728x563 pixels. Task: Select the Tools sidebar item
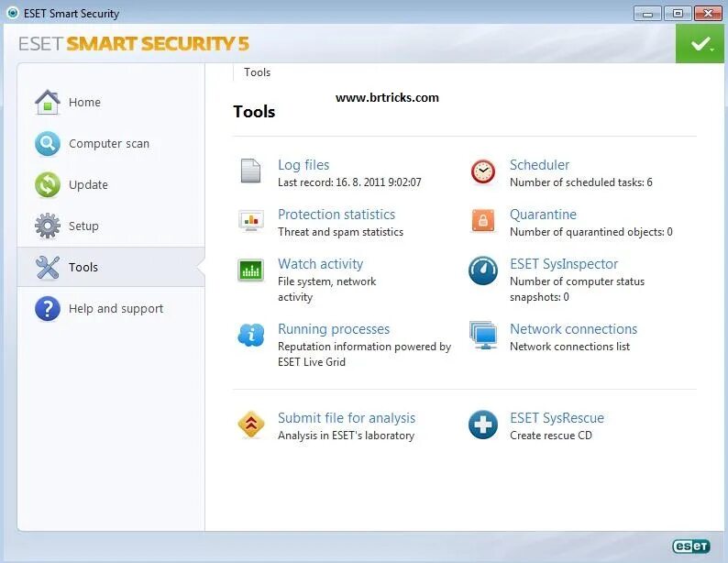coord(111,268)
